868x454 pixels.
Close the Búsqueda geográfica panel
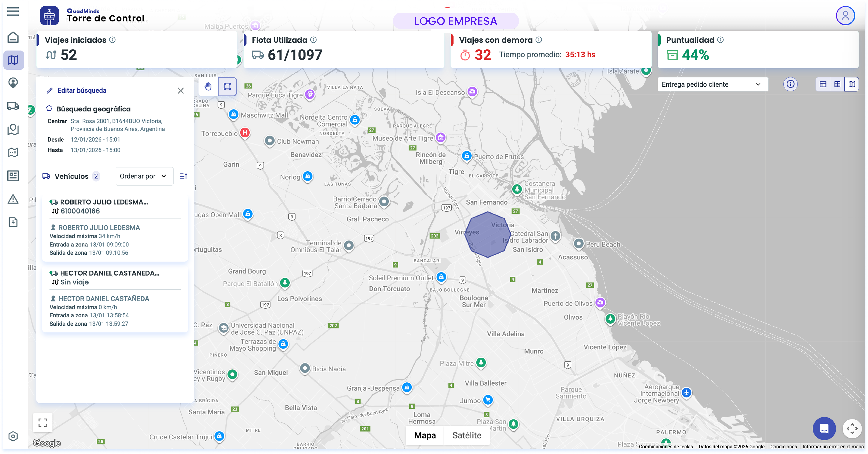point(181,91)
